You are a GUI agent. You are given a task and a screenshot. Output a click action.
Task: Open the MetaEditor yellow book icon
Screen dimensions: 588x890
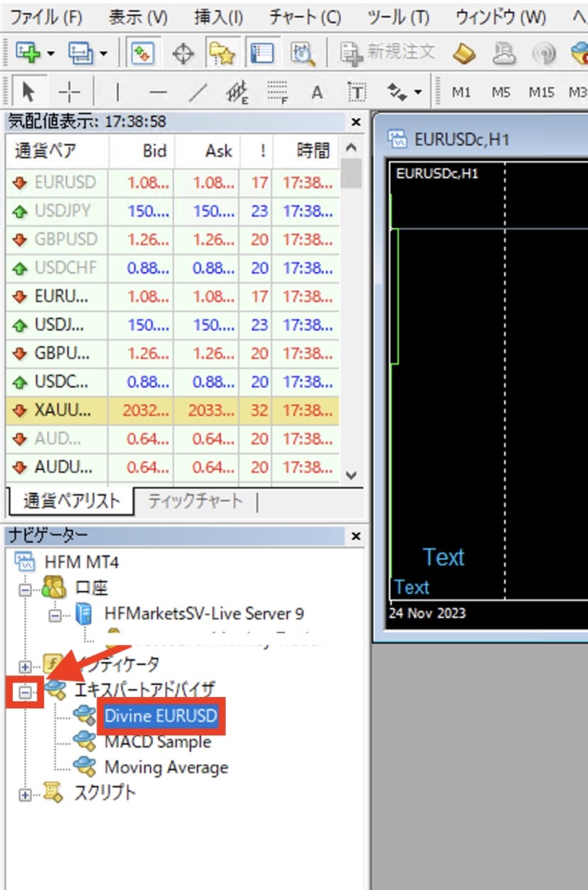tap(464, 54)
